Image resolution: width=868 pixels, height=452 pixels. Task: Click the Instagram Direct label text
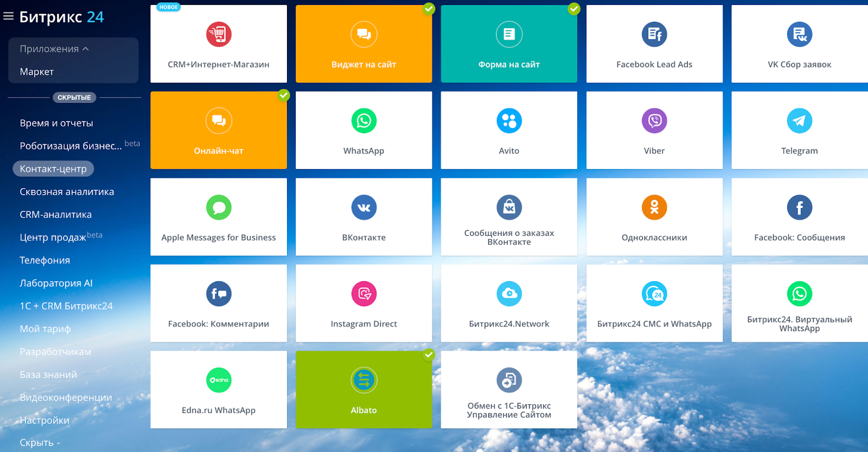coord(364,324)
